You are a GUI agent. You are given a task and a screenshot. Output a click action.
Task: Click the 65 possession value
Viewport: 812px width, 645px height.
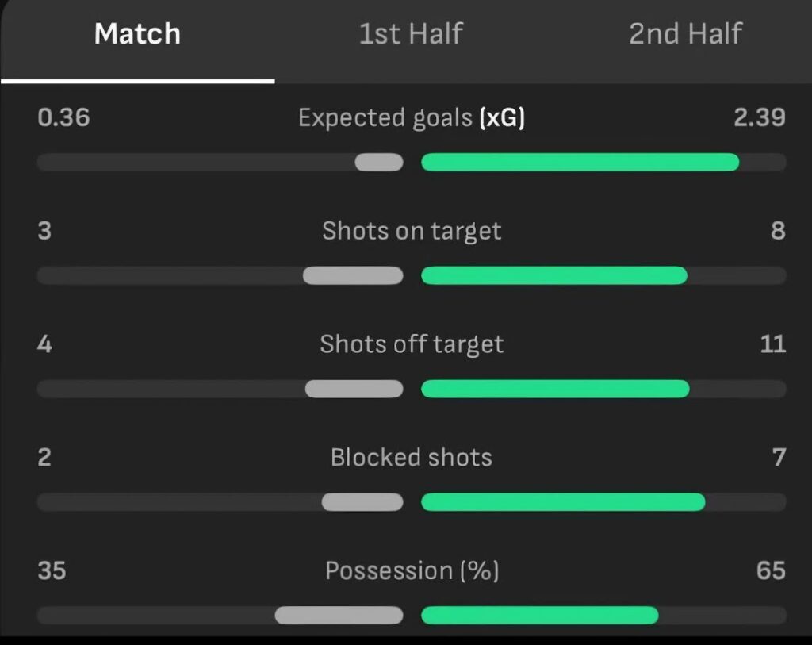(x=771, y=571)
